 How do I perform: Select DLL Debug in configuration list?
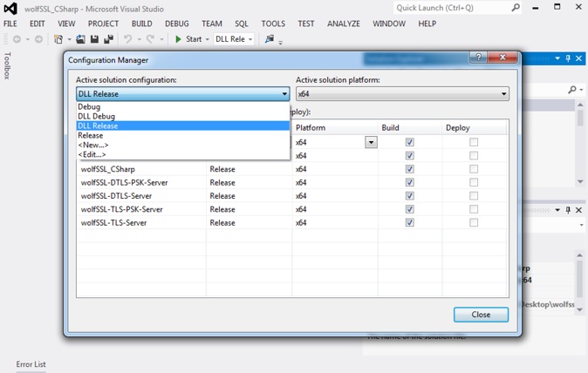tap(183, 117)
